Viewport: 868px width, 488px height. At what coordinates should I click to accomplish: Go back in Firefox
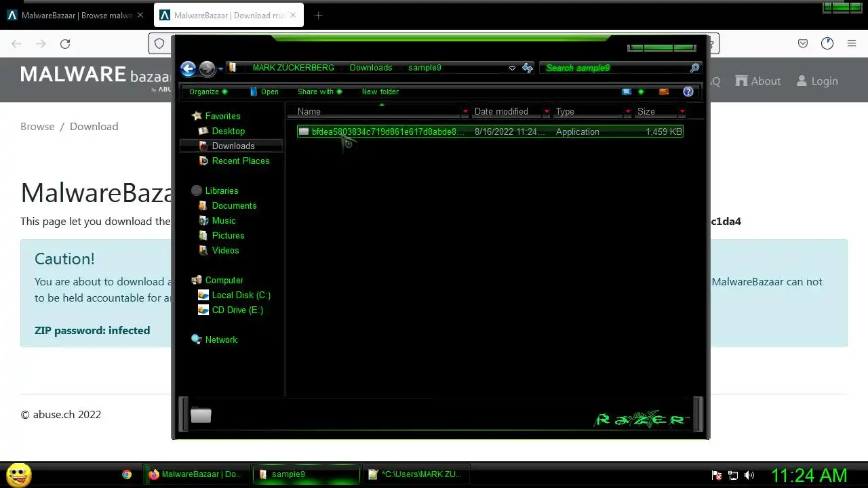point(16,43)
